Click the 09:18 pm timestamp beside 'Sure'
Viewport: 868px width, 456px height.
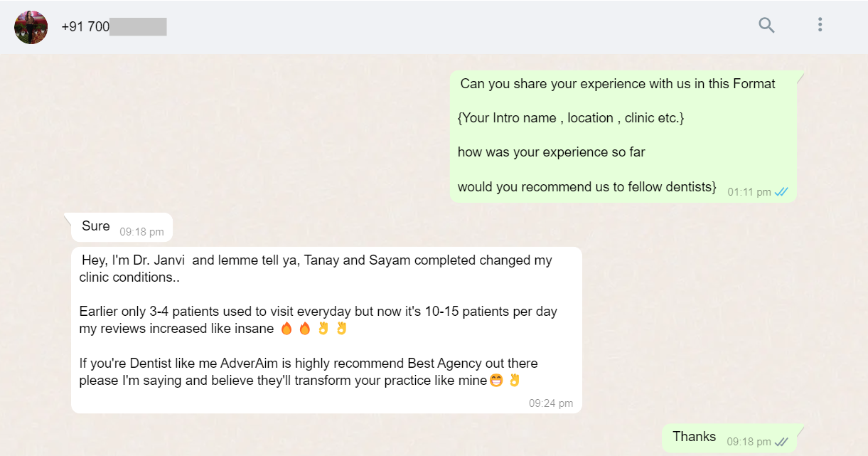(141, 232)
